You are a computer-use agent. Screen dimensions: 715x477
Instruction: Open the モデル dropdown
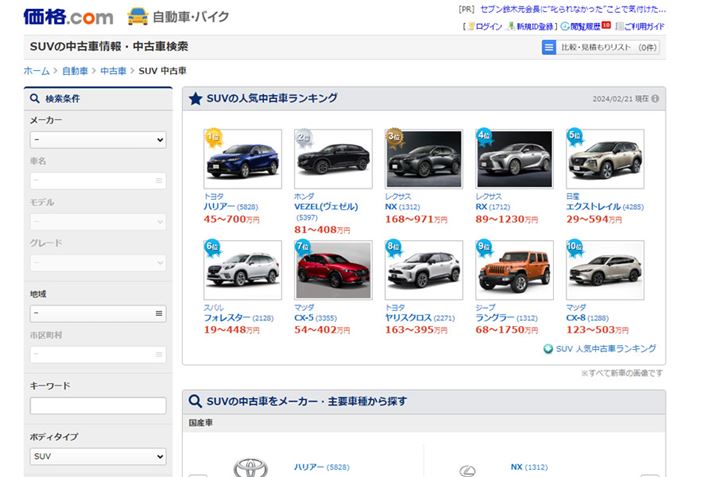click(x=98, y=222)
